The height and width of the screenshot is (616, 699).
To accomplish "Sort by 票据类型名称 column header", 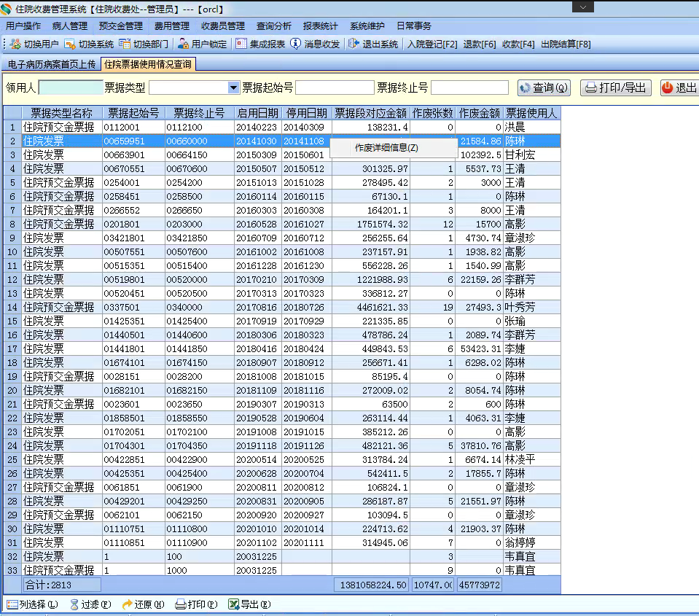I will point(62,113).
